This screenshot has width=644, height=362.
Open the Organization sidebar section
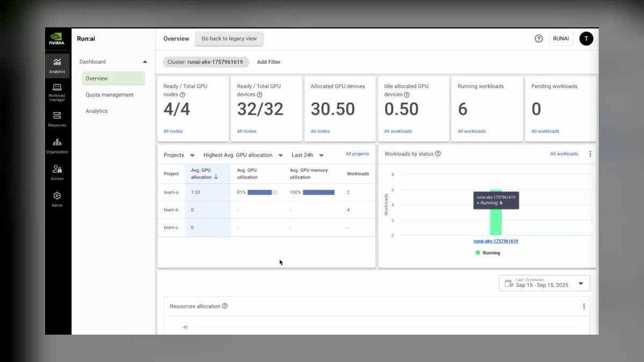(57, 146)
